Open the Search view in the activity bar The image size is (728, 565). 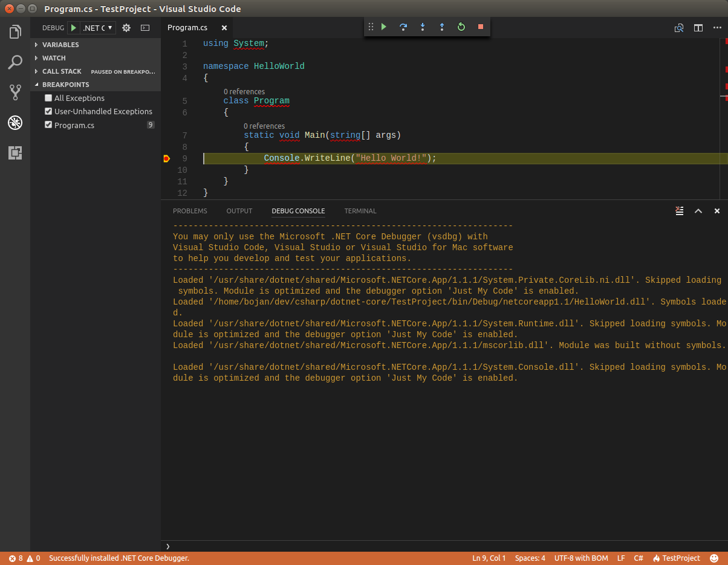pos(15,62)
